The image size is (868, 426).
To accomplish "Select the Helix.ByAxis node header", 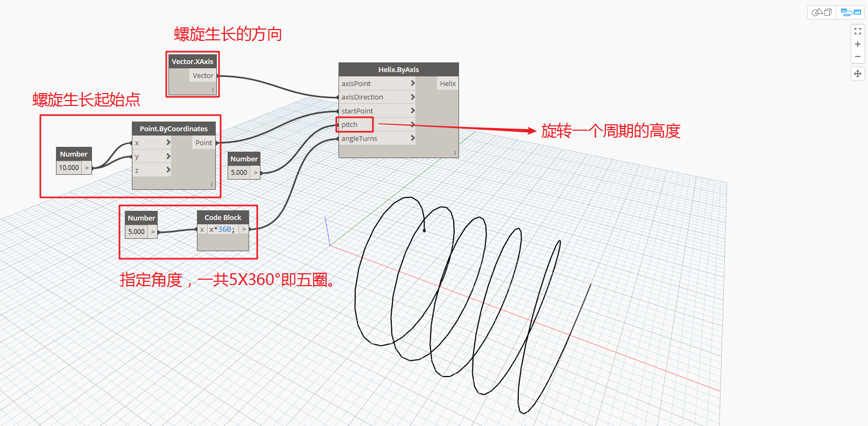I will [x=399, y=69].
